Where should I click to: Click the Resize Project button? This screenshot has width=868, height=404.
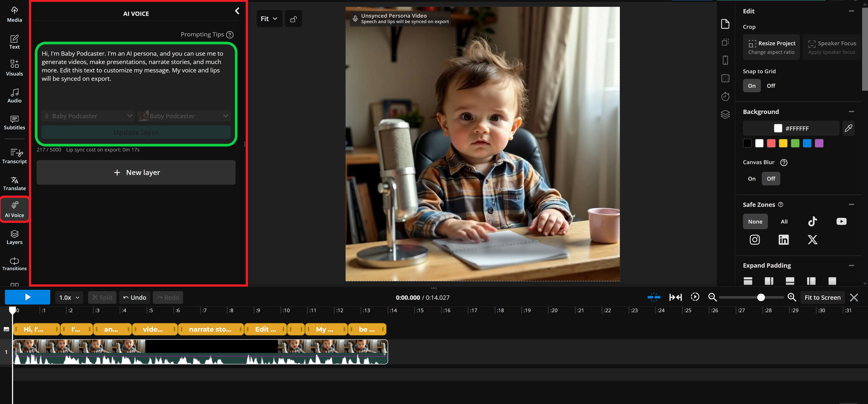tap(771, 47)
